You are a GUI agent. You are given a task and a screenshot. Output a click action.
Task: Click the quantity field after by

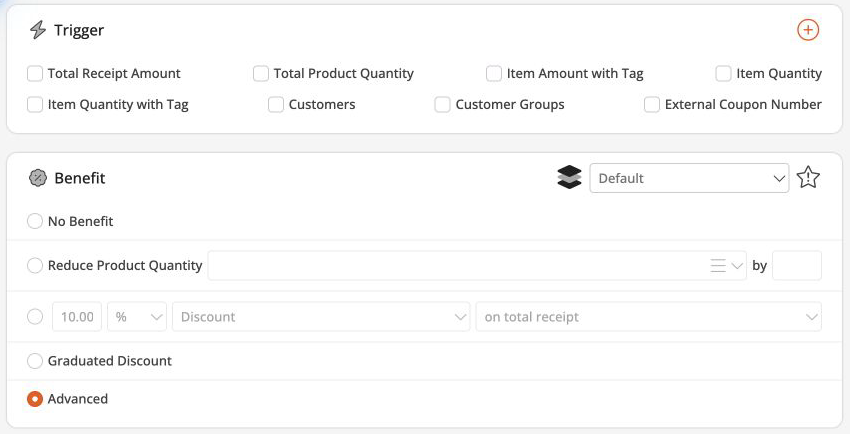(796, 265)
